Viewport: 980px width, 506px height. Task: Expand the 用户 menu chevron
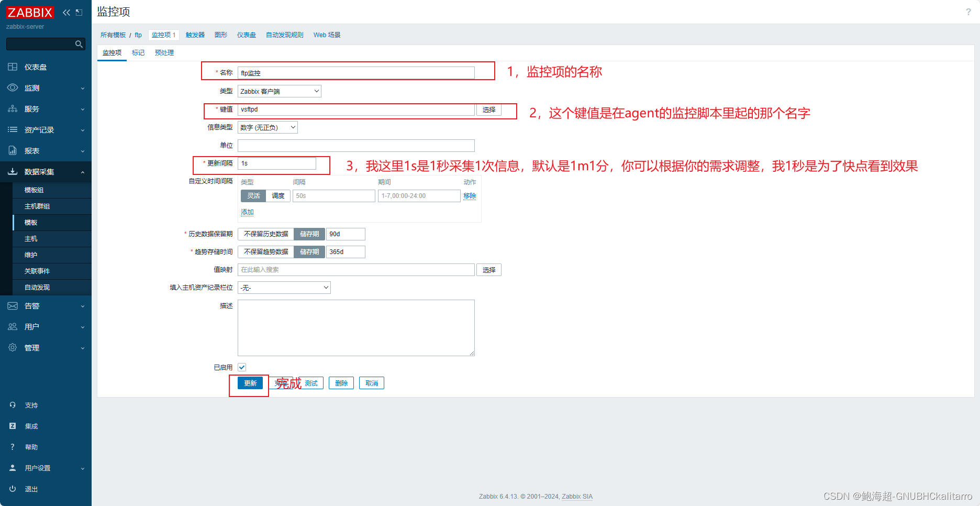pyautogui.click(x=83, y=327)
